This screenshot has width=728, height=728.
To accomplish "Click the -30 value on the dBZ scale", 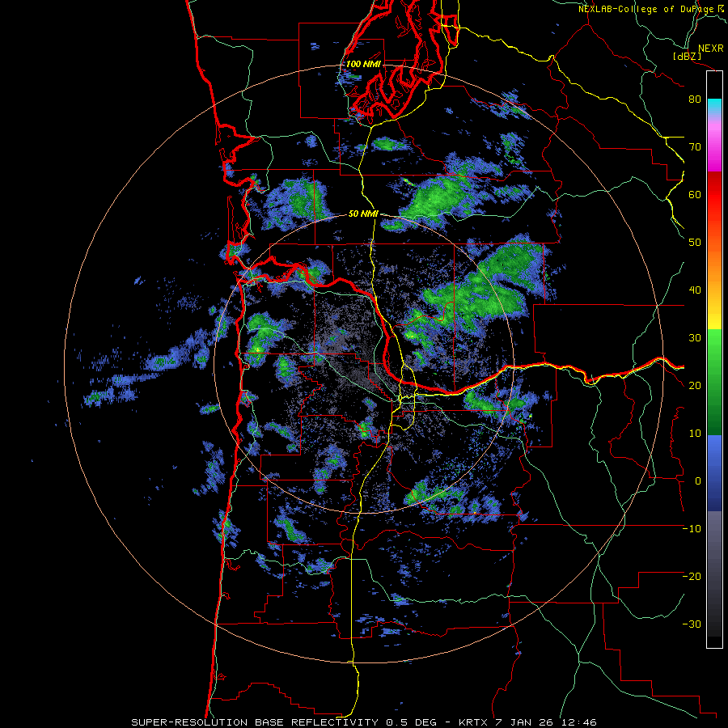I will tap(692, 624).
